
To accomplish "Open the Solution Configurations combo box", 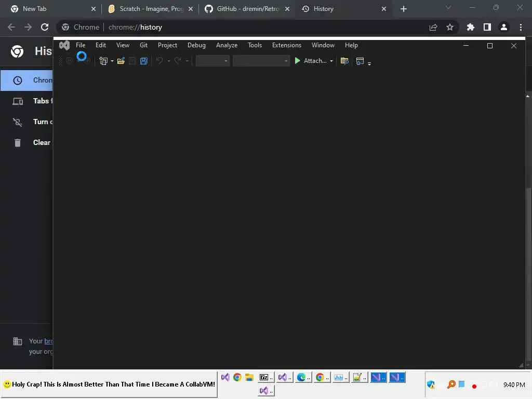I will tap(212, 61).
